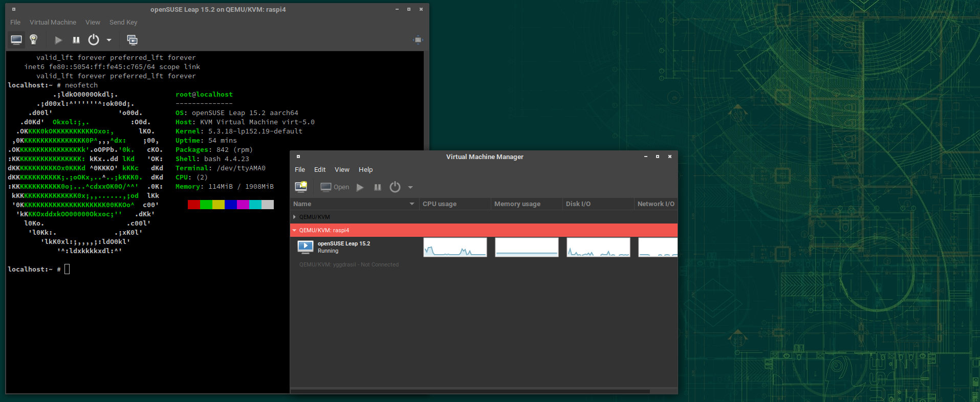
Task: Open the View menu in VM console window
Action: tap(93, 22)
